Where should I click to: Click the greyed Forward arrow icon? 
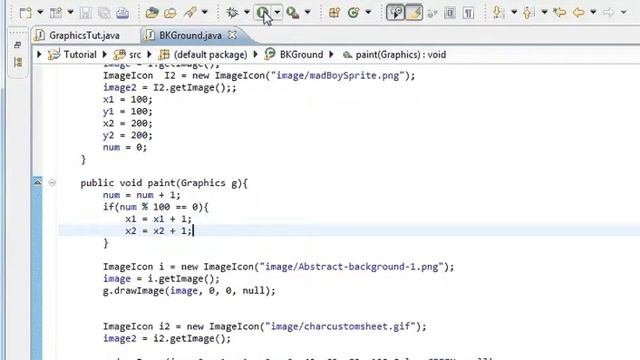click(x=609, y=12)
